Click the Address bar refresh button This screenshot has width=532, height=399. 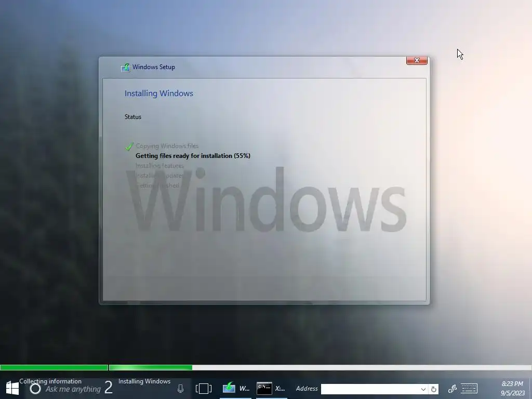434,389
